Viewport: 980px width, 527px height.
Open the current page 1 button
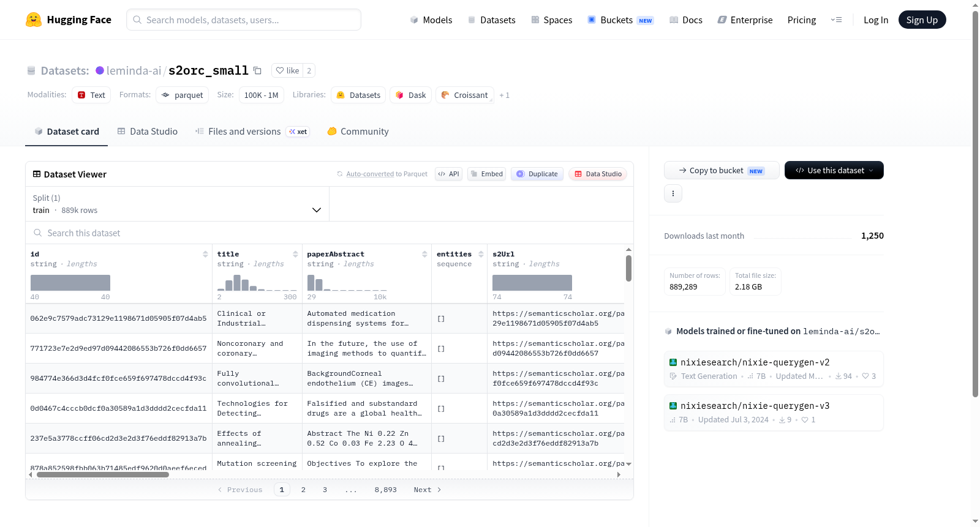click(282, 490)
